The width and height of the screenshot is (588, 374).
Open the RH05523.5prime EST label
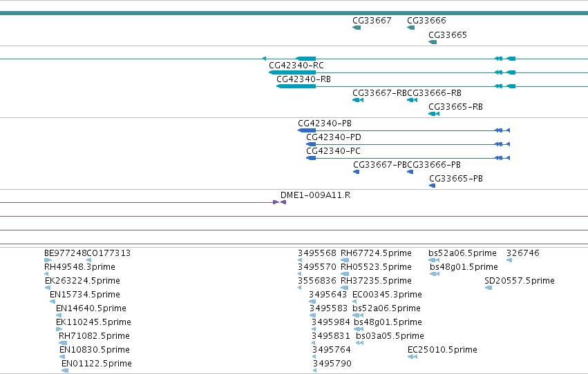point(376,267)
